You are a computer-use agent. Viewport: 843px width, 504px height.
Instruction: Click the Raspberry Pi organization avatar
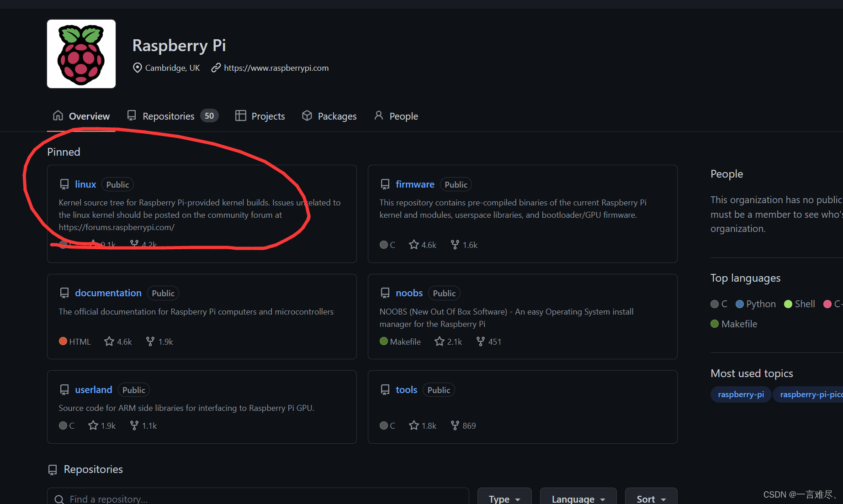81,54
